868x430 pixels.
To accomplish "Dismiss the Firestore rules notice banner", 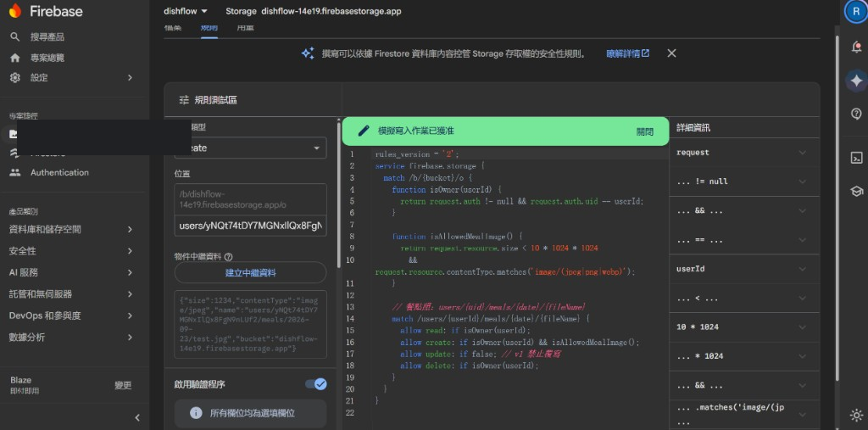I will pyautogui.click(x=671, y=53).
